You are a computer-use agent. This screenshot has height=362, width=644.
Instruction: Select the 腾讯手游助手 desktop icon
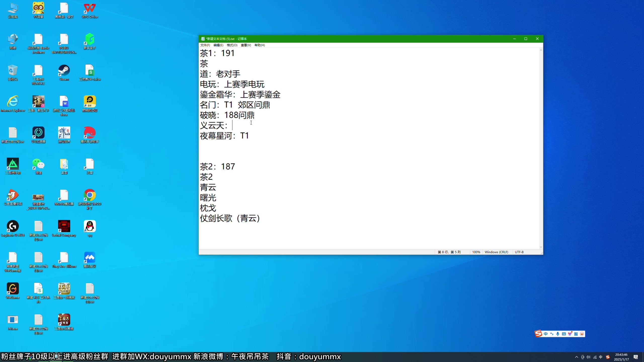click(x=90, y=135)
